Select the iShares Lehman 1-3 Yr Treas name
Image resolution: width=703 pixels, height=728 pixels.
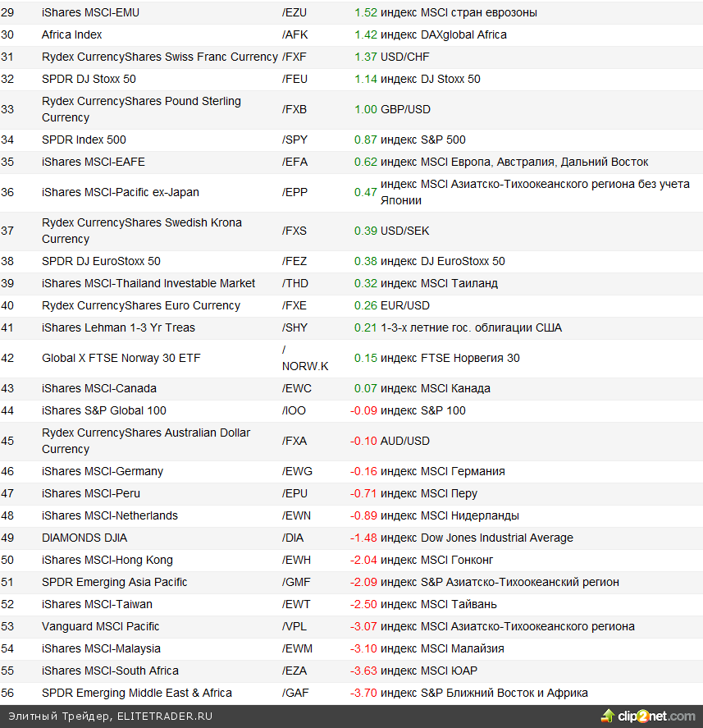point(118,327)
